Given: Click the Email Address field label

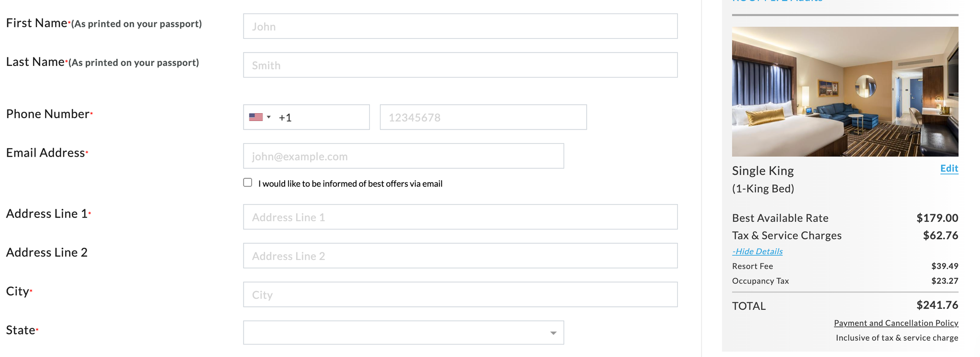Looking at the screenshot, I should click(45, 152).
